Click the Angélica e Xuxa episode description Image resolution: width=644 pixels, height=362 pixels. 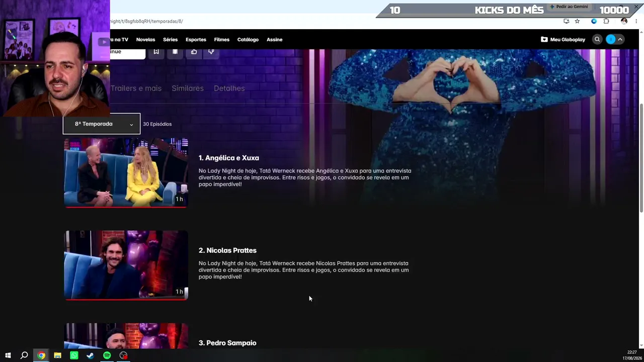[x=305, y=177]
